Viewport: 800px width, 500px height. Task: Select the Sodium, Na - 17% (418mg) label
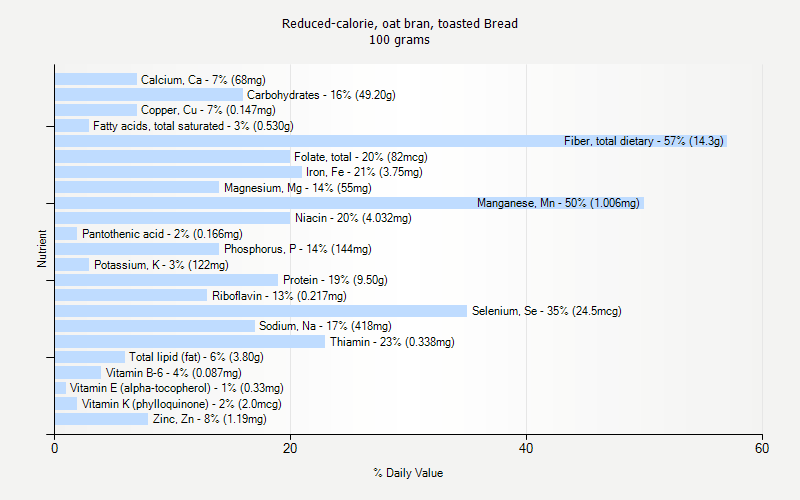pyautogui.click(x=325, y=326)
